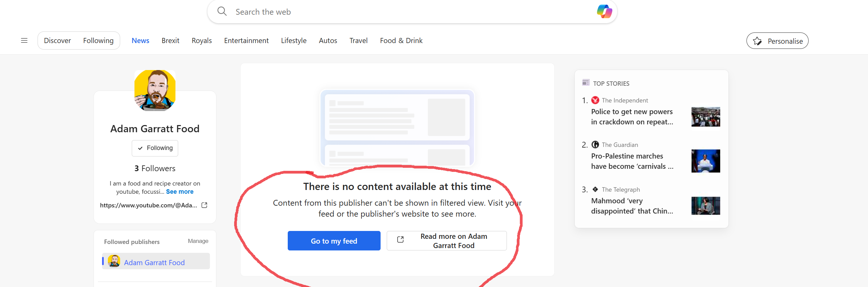Open the hamburger navigation menu

24,41
